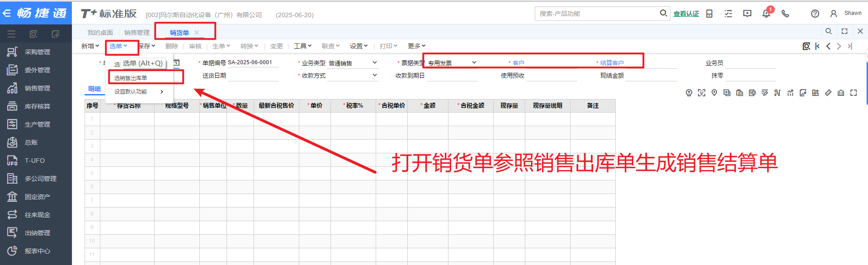The width and height of the screenshot is (868, 265).
Task: Expand the 票据类型 dropdown
Action: (x=474, y=63)
